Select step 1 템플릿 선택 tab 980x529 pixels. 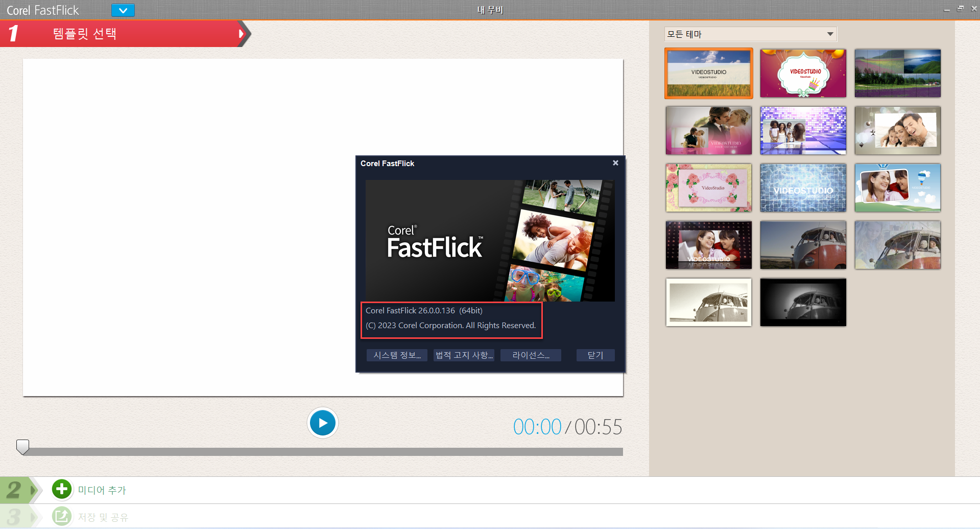click(x=125, y=34)
